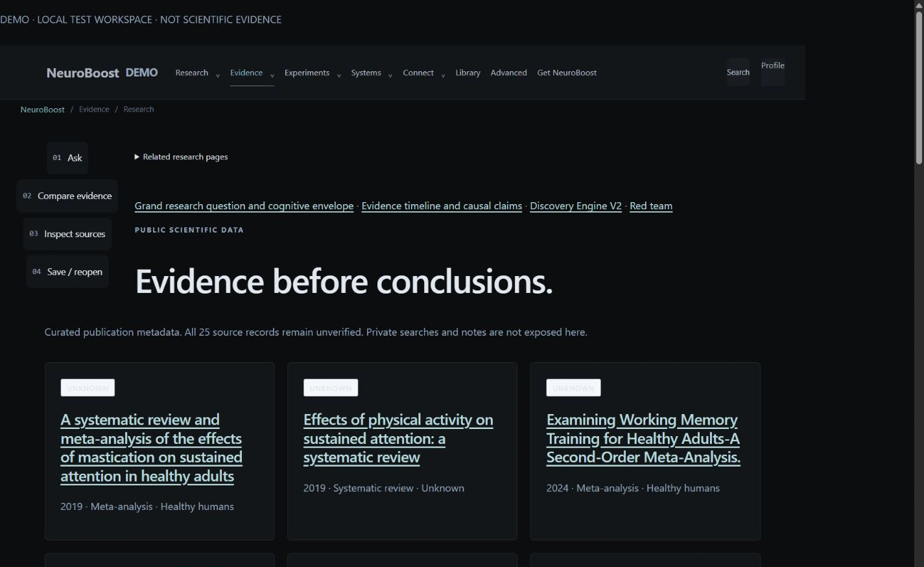Viewport: 924px width, 567px height.
Task: Click 'Evidence before conclusions.' heading
Action: pos(344,282)
